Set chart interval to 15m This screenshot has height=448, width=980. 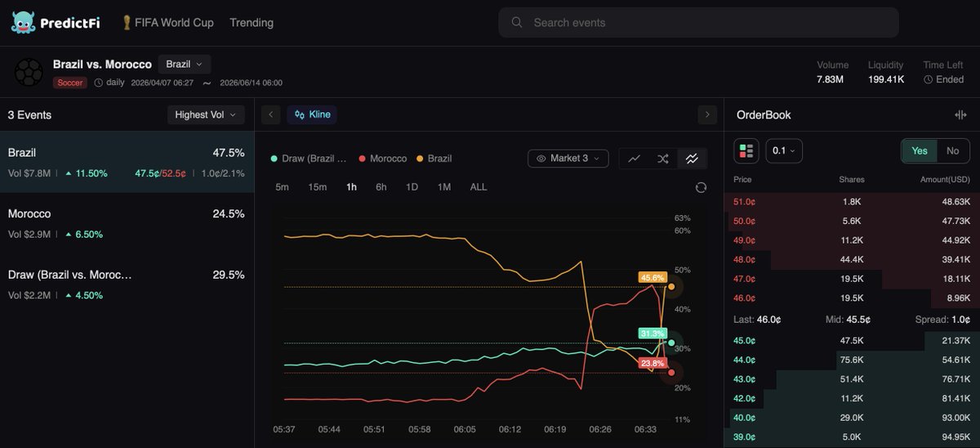318,187
